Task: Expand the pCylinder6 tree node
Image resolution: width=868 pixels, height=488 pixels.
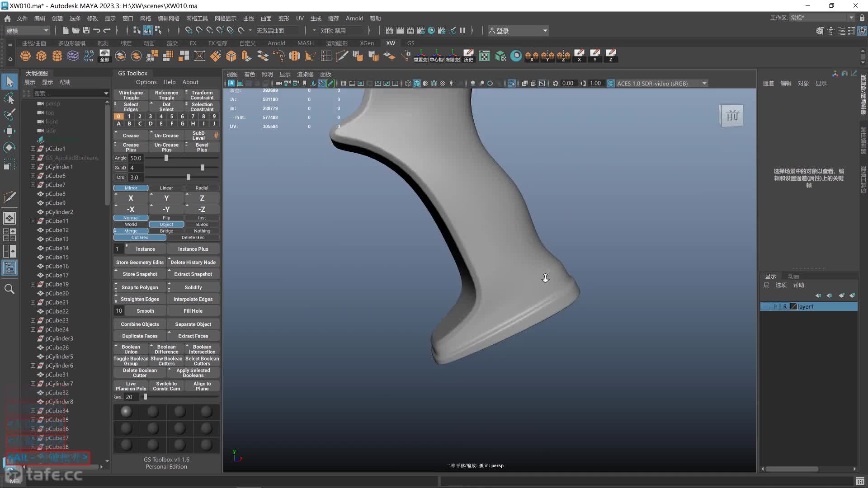Action: pos(33,366)
